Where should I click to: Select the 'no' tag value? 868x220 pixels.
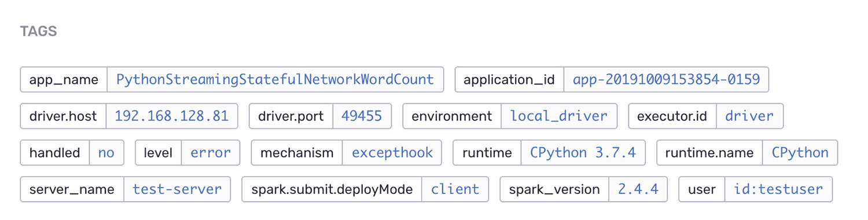click(x=106, y=152)
